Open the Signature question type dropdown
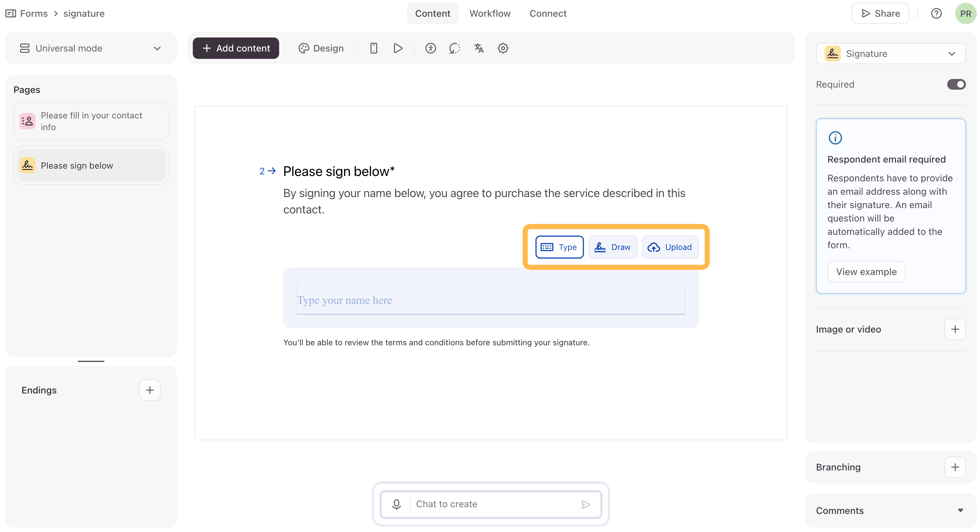The height and width of the screenshot is (532, 980). (890, 54)
